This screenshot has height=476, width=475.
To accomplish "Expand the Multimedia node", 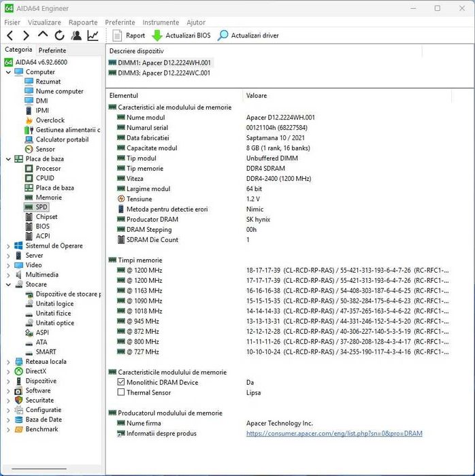I will click(x=8, y=275).
